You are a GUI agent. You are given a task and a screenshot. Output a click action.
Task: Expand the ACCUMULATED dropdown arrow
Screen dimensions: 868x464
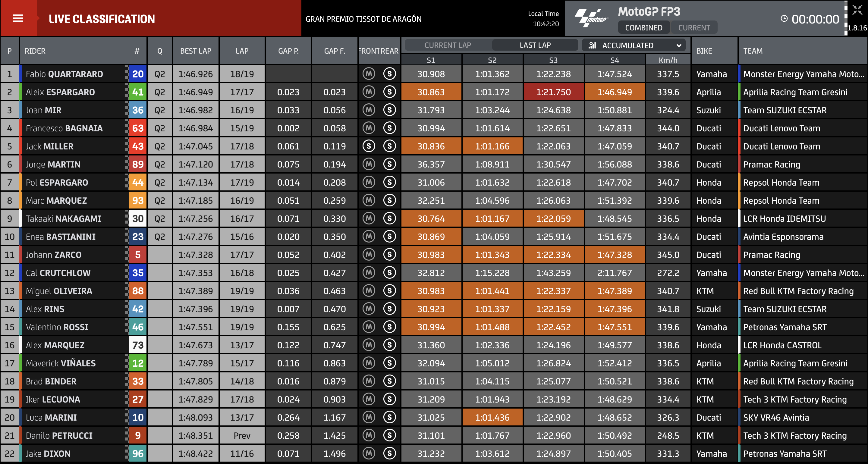click(x=679, y=45)
